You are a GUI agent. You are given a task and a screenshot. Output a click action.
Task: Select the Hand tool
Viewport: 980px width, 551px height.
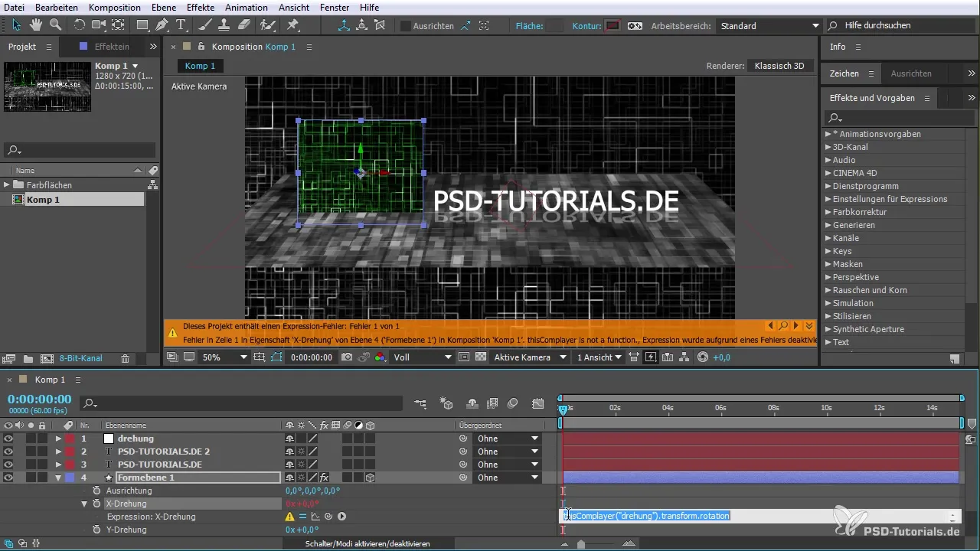tap(36, 25)
